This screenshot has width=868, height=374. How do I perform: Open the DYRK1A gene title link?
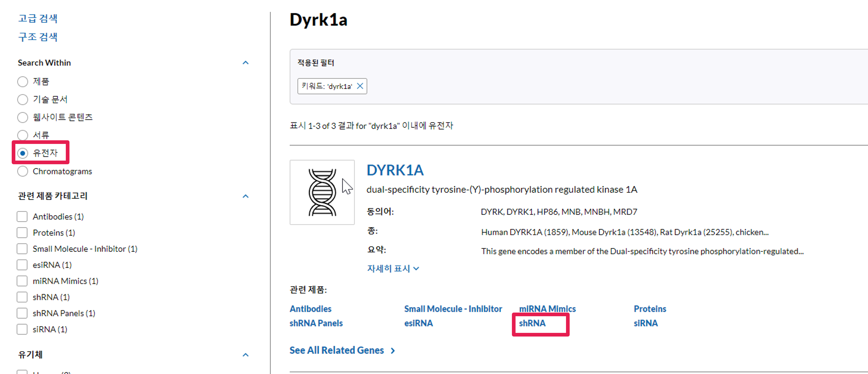pyautogui.click(x=395, y=170)
